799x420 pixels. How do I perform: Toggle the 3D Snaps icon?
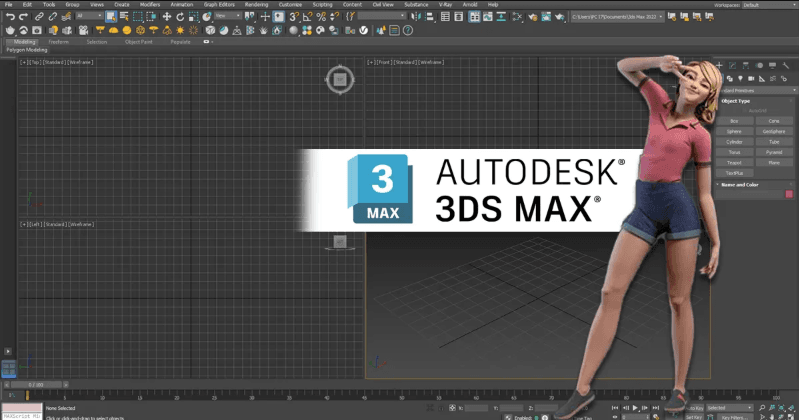pos(295,17)
